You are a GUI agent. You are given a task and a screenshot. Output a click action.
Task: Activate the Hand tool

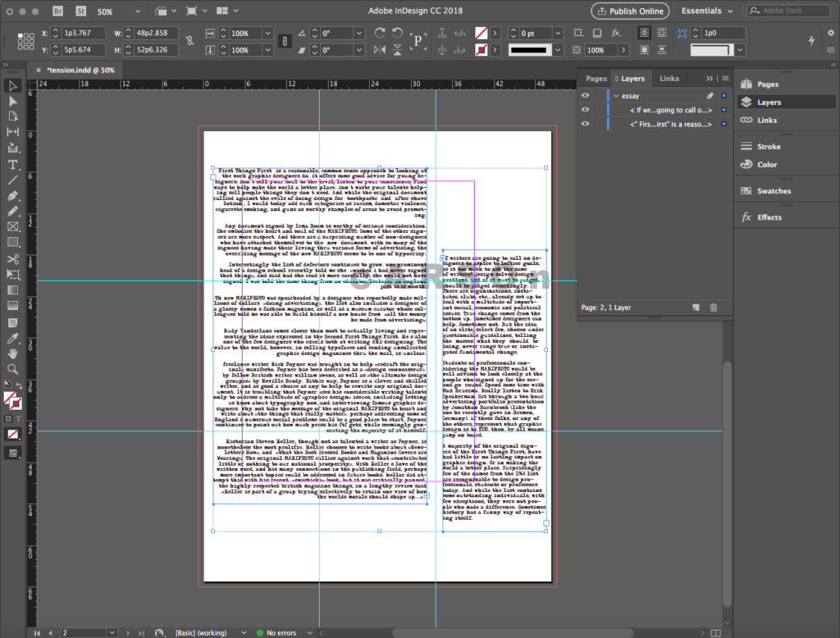(x=13, y=353)
